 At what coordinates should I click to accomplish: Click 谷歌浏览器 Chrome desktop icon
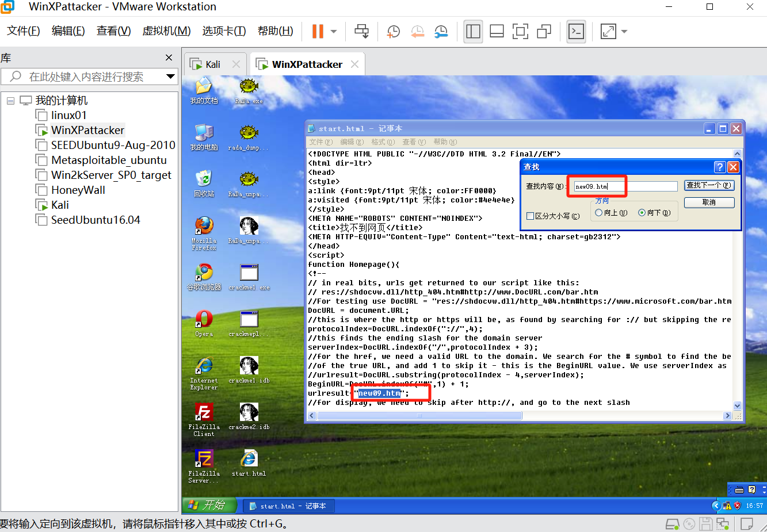tap(204, 277)
